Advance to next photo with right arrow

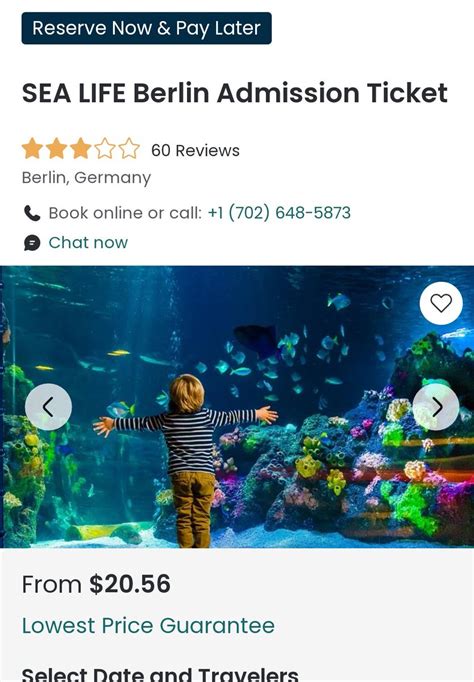[x=436, y=407]
